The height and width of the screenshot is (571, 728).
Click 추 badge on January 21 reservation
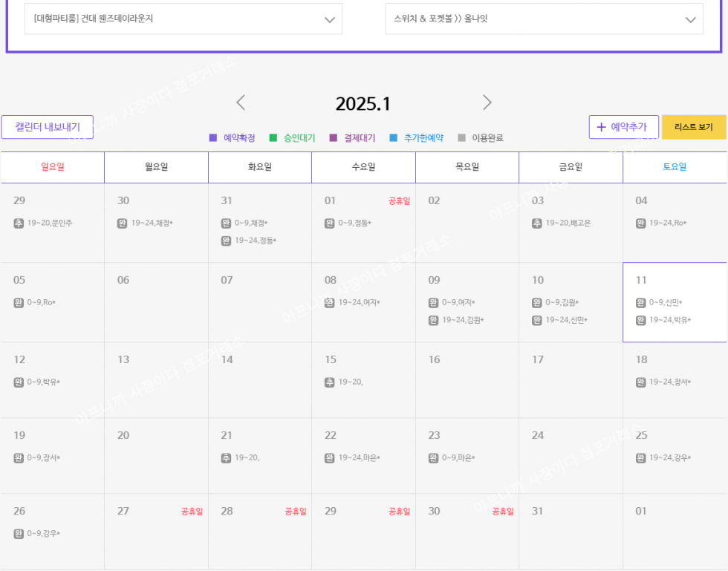226,458
